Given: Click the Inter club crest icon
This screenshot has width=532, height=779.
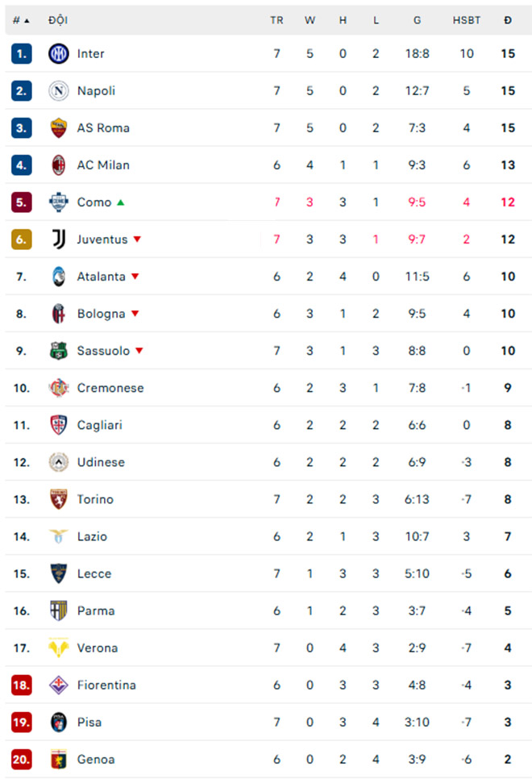Looking at the screenshot, I should click(x=59, y=54).
